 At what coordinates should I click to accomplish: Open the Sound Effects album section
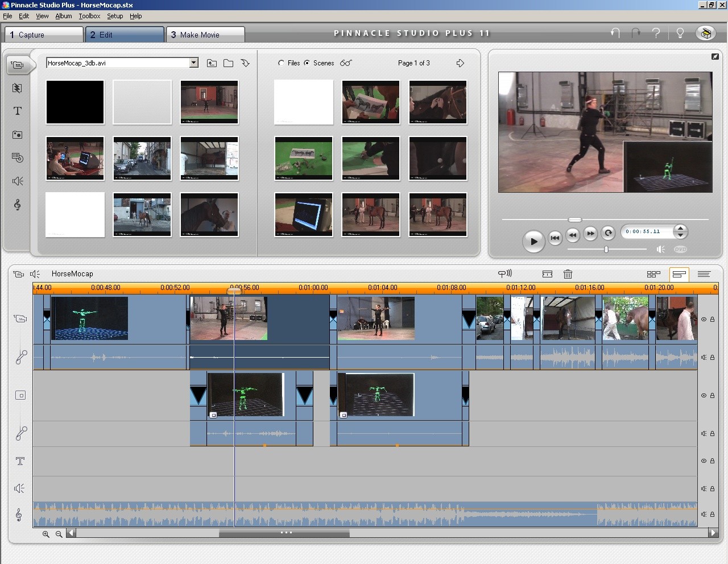pyautogui.click(x=18, y=181)
